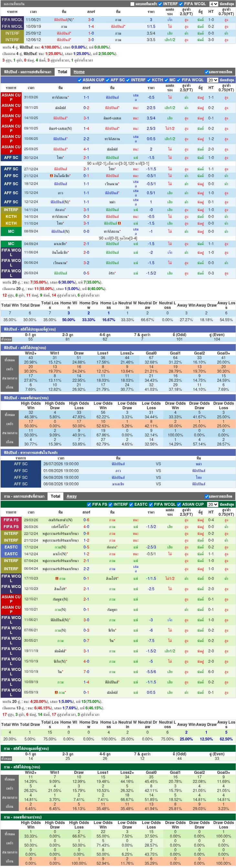236x868 pixels.
Task: Open the อิรัก team link
Action: point(111,273)
